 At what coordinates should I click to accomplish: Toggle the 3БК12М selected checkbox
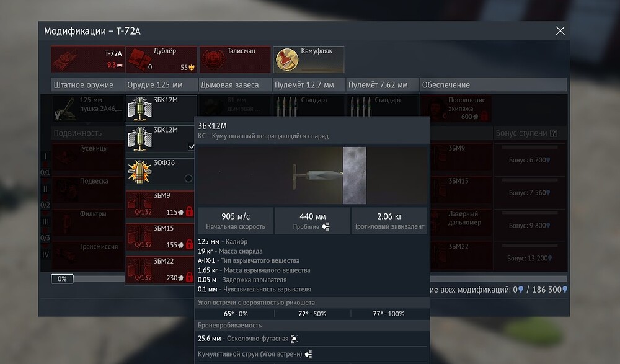(191, 147)
